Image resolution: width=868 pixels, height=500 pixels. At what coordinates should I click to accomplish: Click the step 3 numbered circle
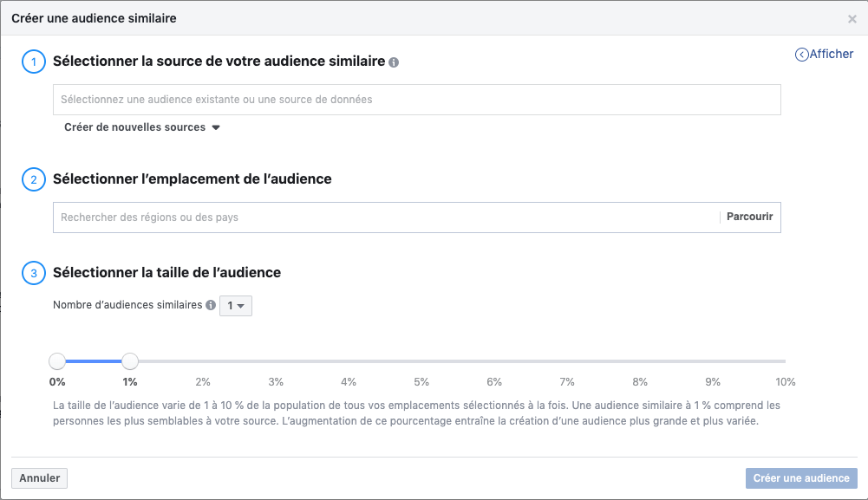coord(33,272)
